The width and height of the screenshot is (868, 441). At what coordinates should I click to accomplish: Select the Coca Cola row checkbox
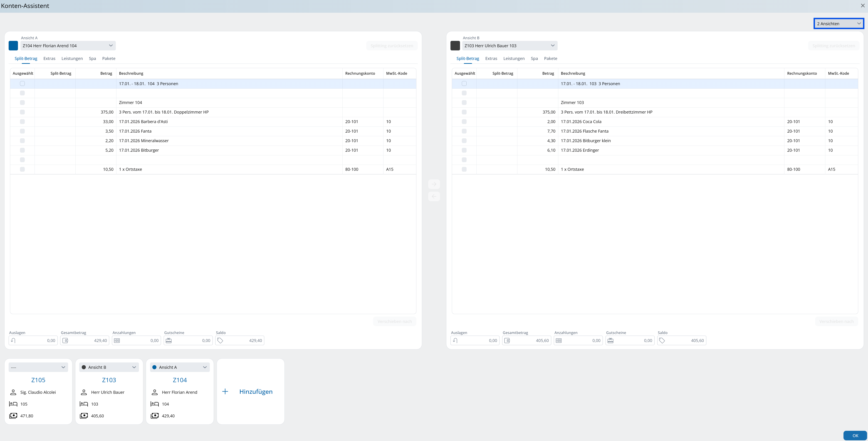coord(464,122)
